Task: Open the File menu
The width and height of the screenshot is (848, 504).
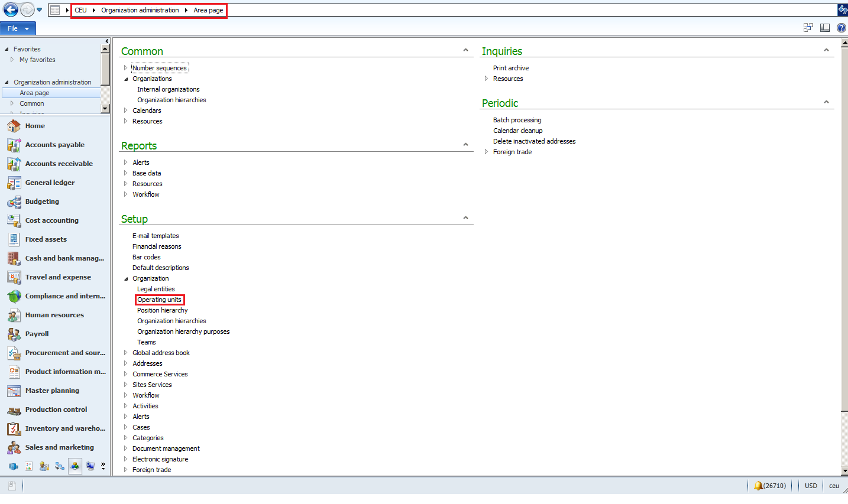Action: tap(18, 28)
